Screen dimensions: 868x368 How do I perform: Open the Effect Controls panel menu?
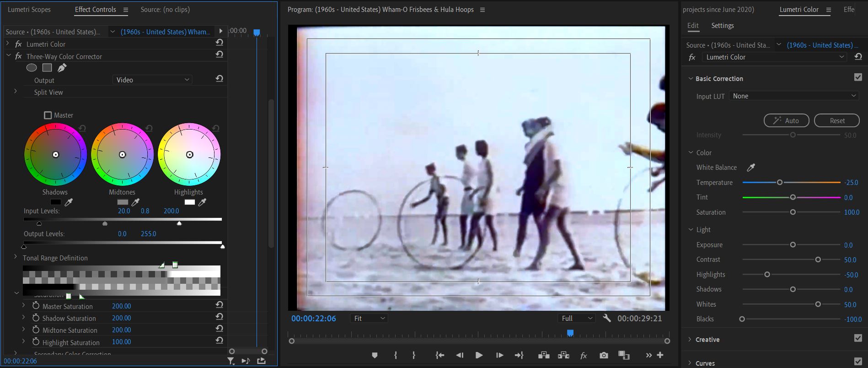coord(126,10)
